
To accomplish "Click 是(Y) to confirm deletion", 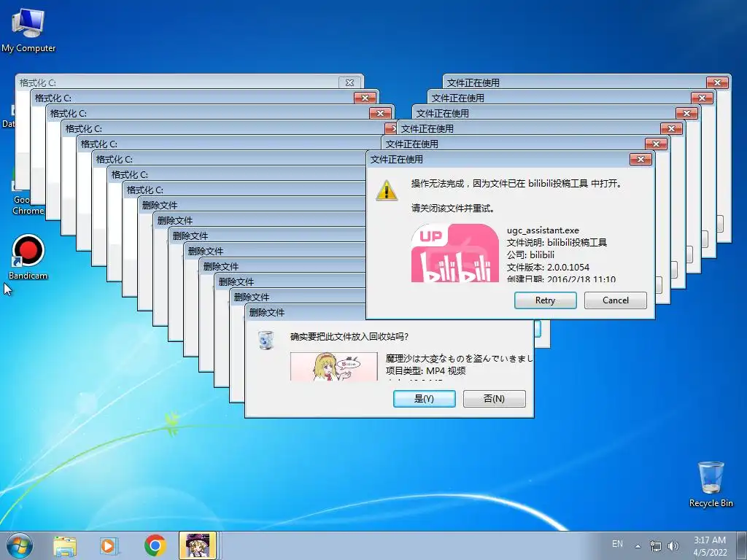I will 424,399.
